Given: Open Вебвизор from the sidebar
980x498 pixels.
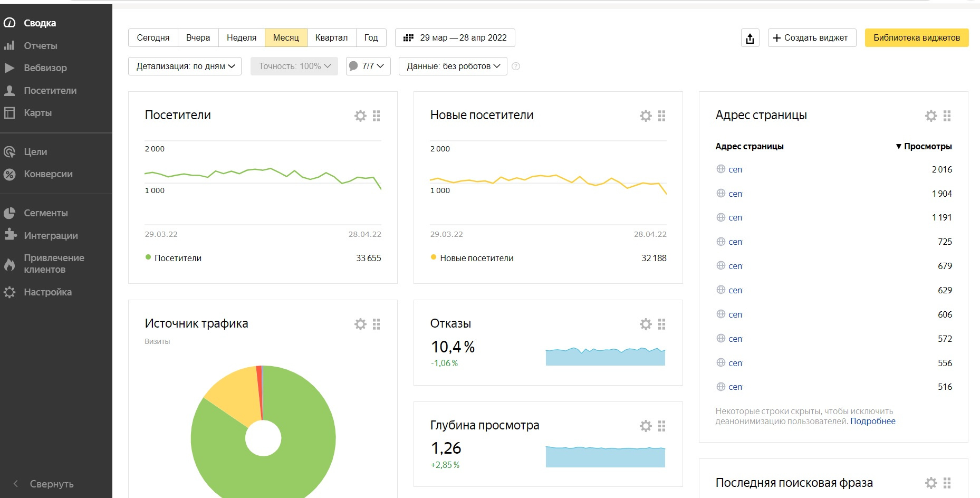Looking at the screenshot, I should (45, 68).
